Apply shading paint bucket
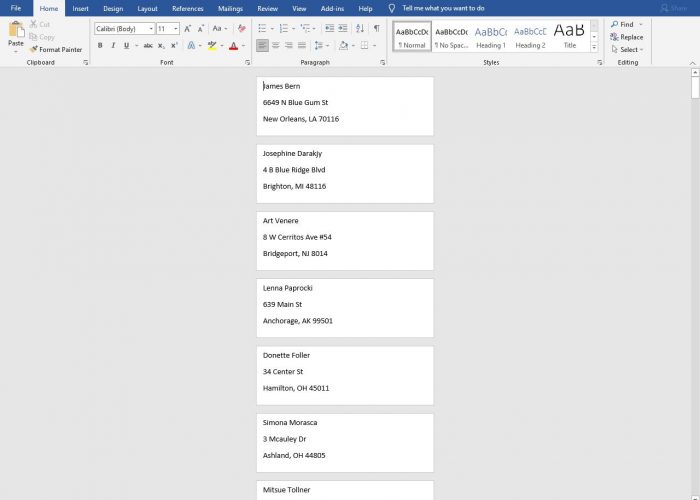700x500 pixels. [x=343, y=46]
